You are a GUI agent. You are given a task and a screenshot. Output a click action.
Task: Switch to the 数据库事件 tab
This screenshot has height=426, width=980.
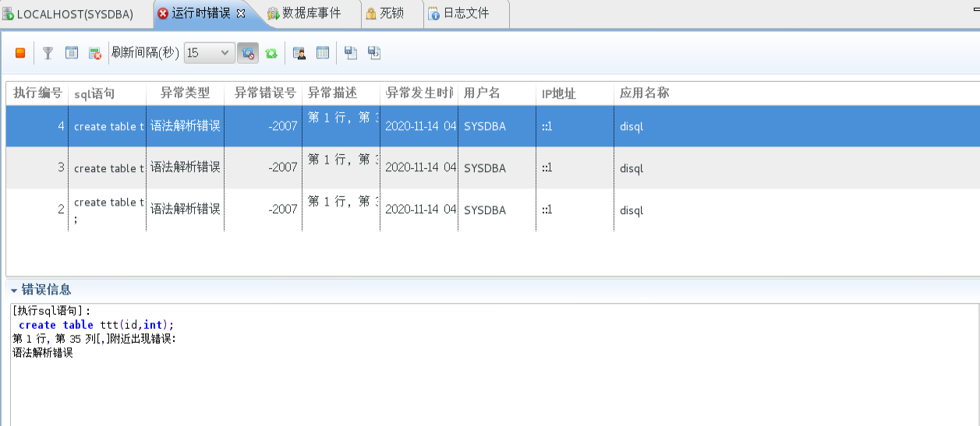(311, 14)
